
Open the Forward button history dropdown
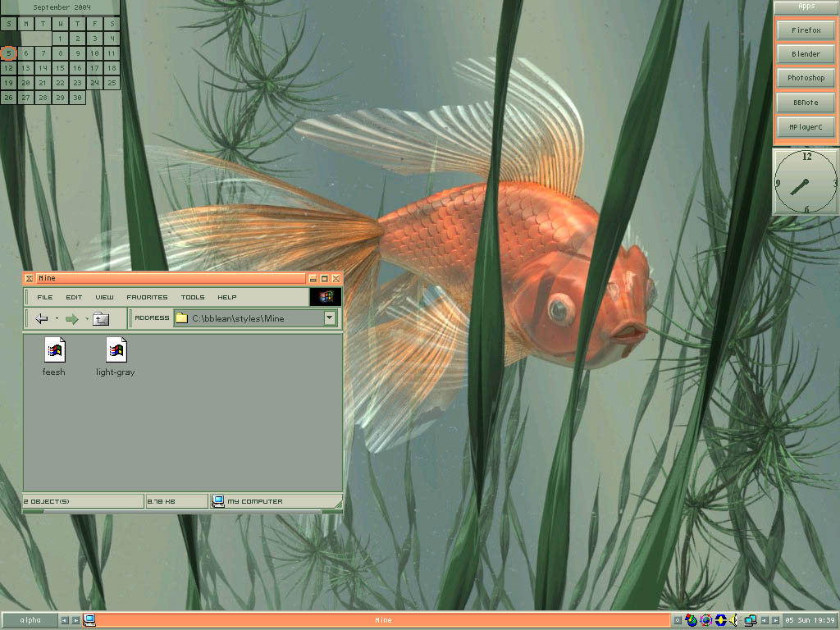(x=86, y=318)
